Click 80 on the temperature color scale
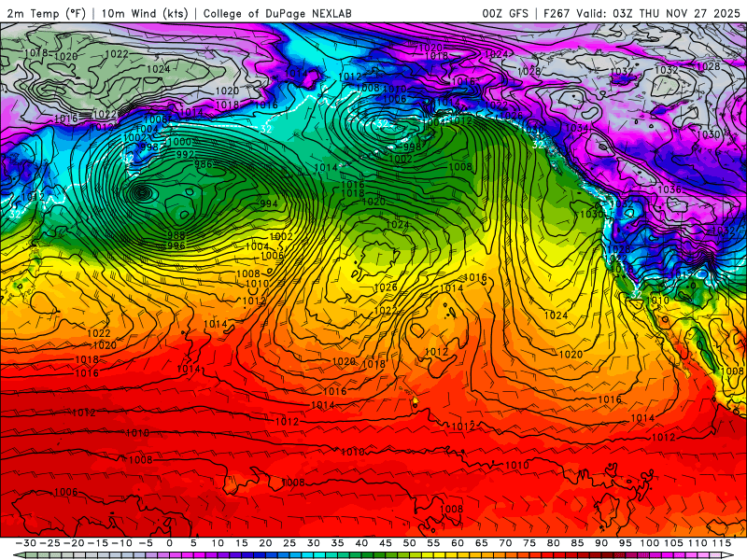 click(553, 543)
